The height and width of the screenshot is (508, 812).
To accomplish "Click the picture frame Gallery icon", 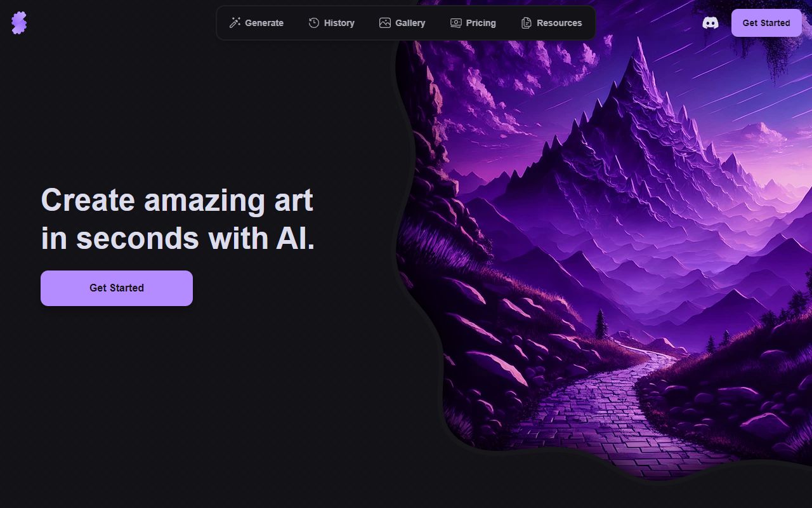I will tap(385, 23).
